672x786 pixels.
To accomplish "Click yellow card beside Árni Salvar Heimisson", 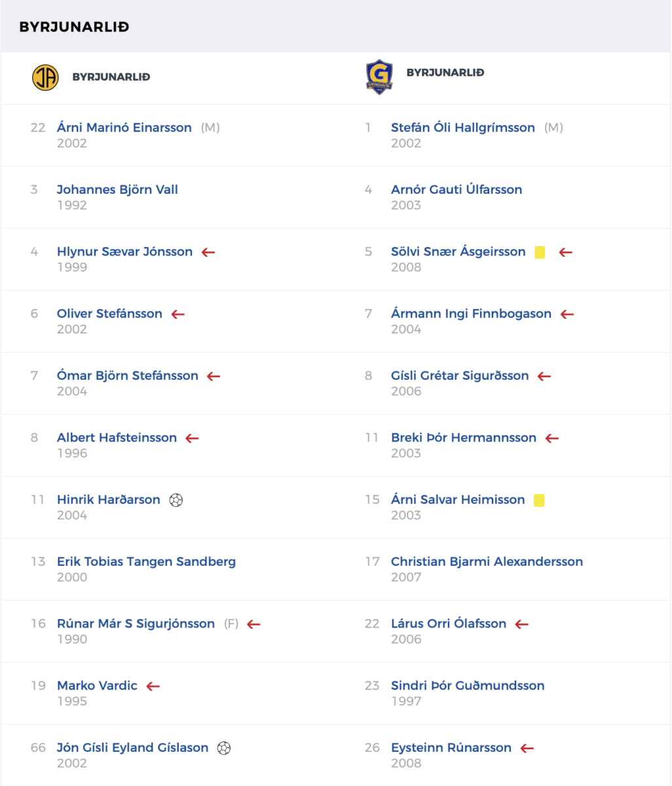I will tap(539, 500).
